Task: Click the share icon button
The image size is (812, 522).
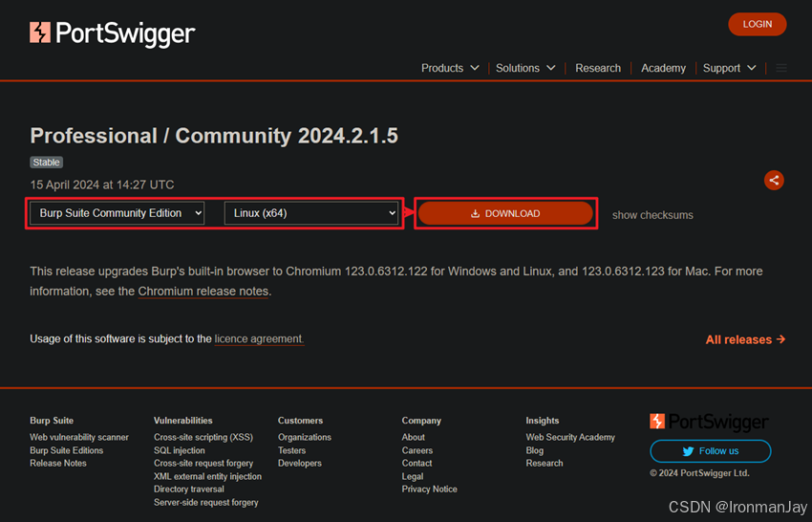Action: click(x=774, y=181)
